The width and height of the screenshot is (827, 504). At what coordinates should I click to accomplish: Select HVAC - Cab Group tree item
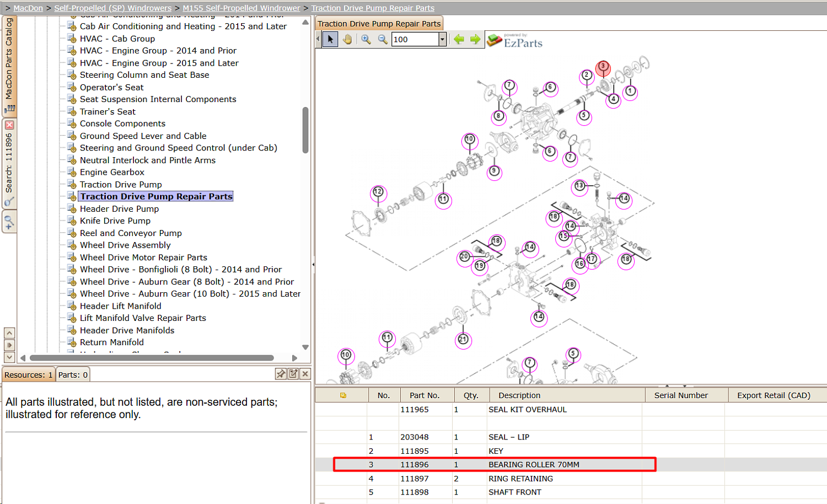click(x=117, y=39)
